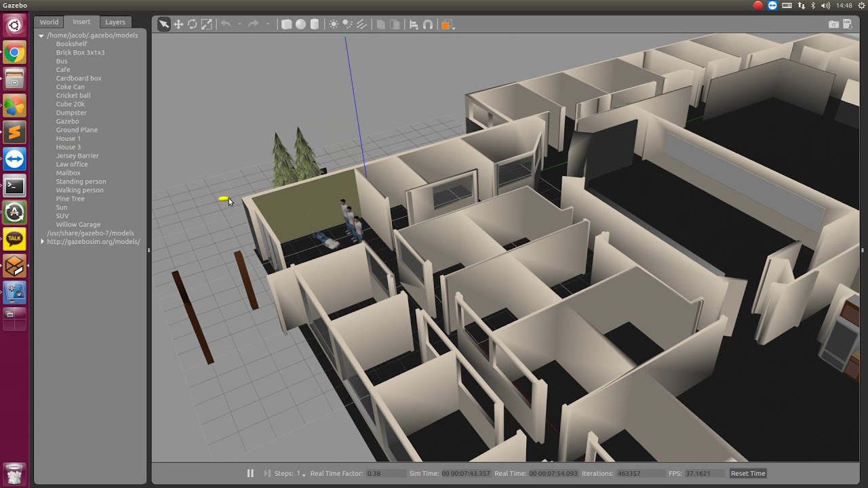Viewport: 868px width, 488px height.
Task: Open the orange view angle dropdown
Action: click(448, 24)
